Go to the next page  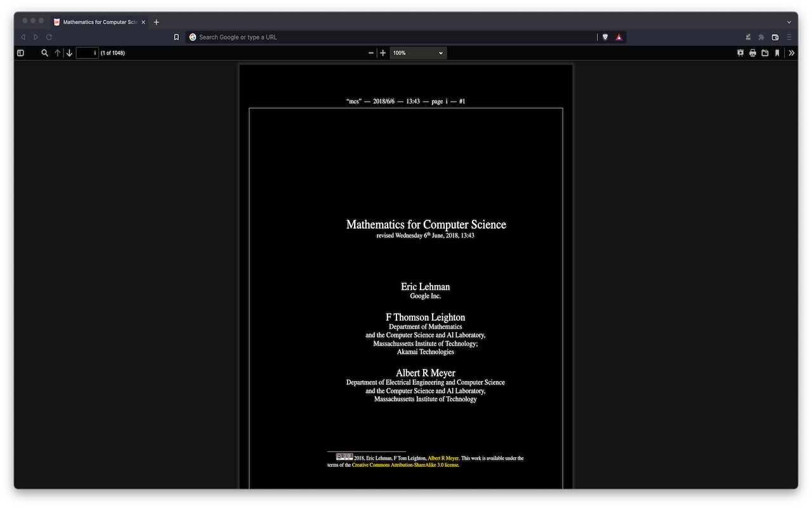(x=70, y=53)
